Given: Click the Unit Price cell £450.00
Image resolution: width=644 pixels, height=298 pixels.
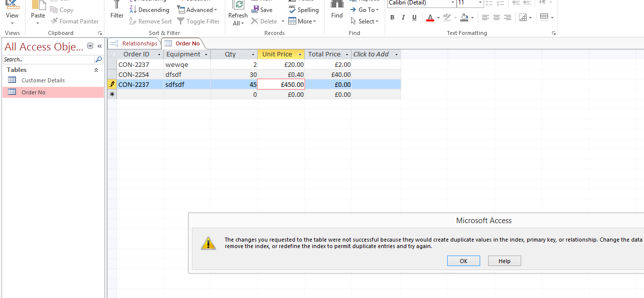Looking at the screenshot, I should click(281, 84).
